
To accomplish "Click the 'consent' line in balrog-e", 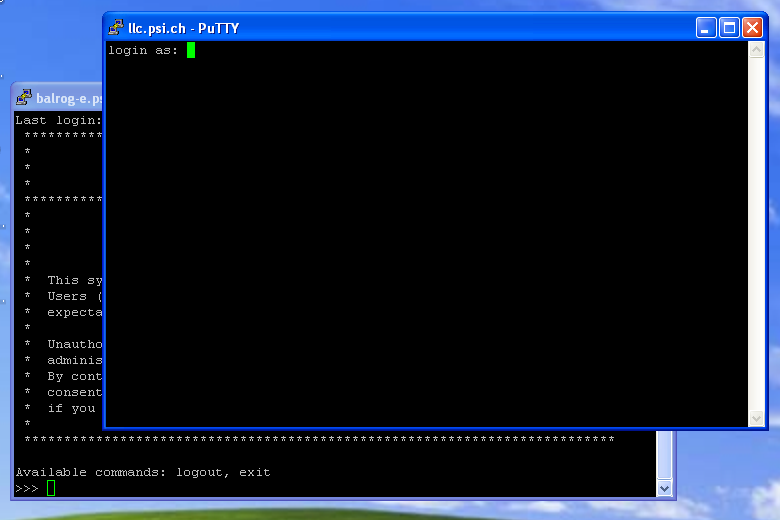I will 75,392.
